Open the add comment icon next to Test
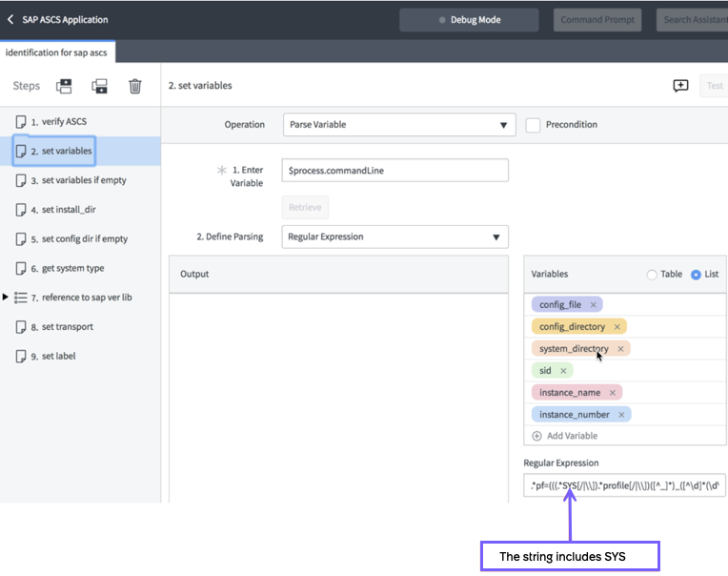The image size is (728, 576). tap(680, 86)
